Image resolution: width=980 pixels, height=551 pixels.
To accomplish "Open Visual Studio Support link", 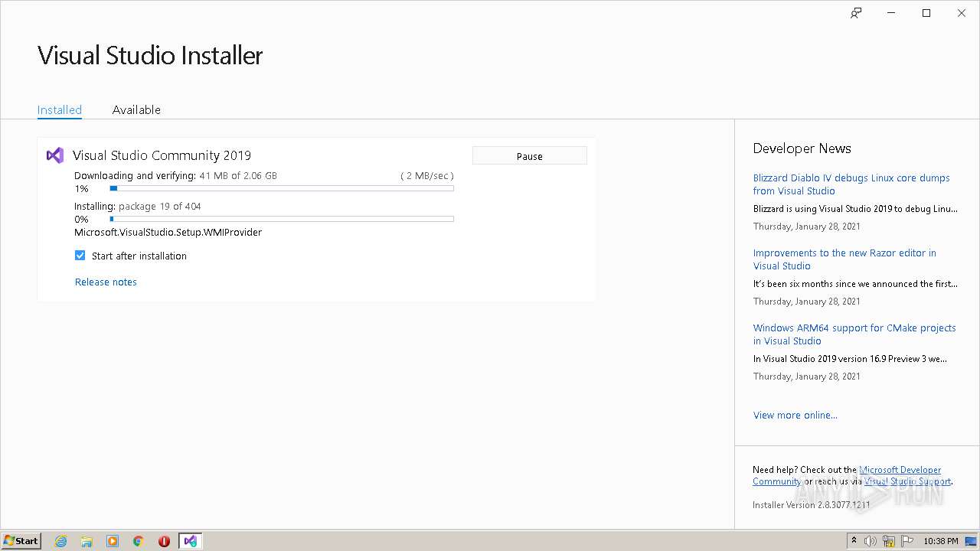I will (x=907, y=481).
